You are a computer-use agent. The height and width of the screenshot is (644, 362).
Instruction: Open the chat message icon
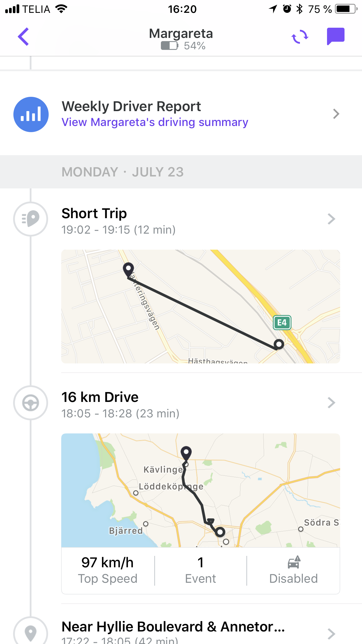point(335,36)
